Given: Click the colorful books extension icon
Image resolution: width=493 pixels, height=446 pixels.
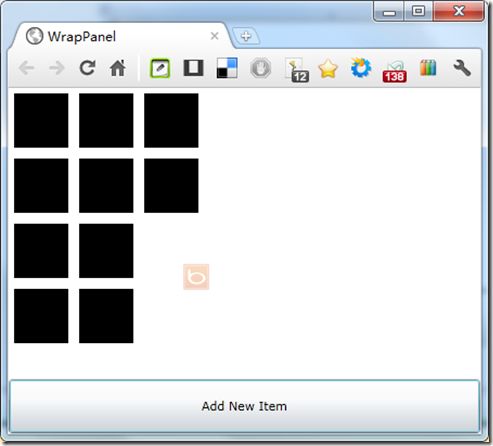Looking at the screenshot, I should coord(428,68).
